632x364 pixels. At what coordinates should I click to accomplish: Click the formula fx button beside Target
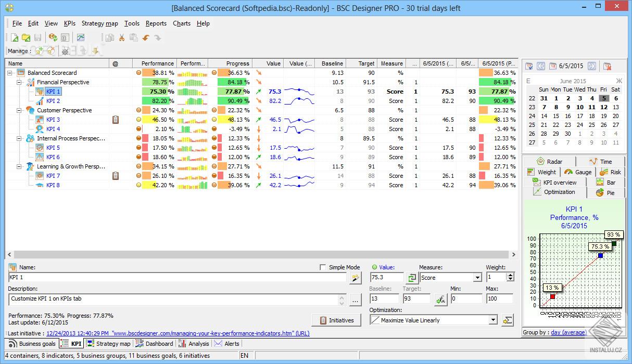pos(440,299)
